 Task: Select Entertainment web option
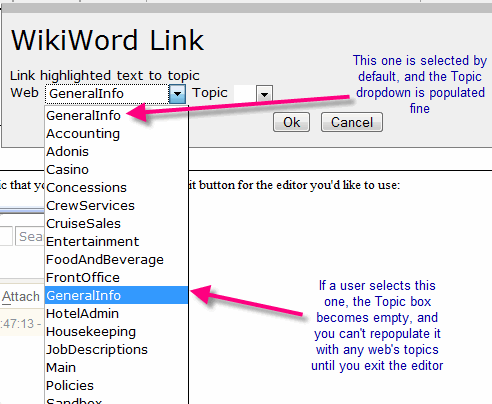point(116,242)
